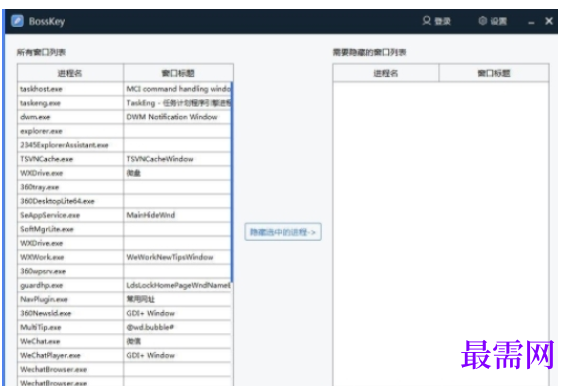Select the NavPlugin.exe process
The width and height of the screenshot is (573, 386).
click(x=70, y=299)
